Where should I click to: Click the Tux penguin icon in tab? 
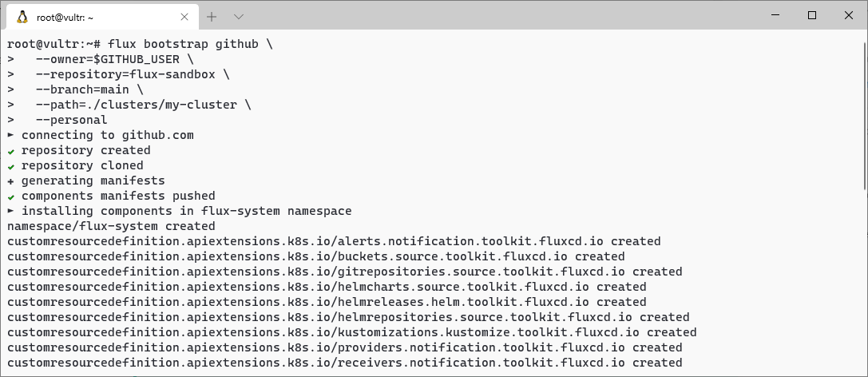22,17
